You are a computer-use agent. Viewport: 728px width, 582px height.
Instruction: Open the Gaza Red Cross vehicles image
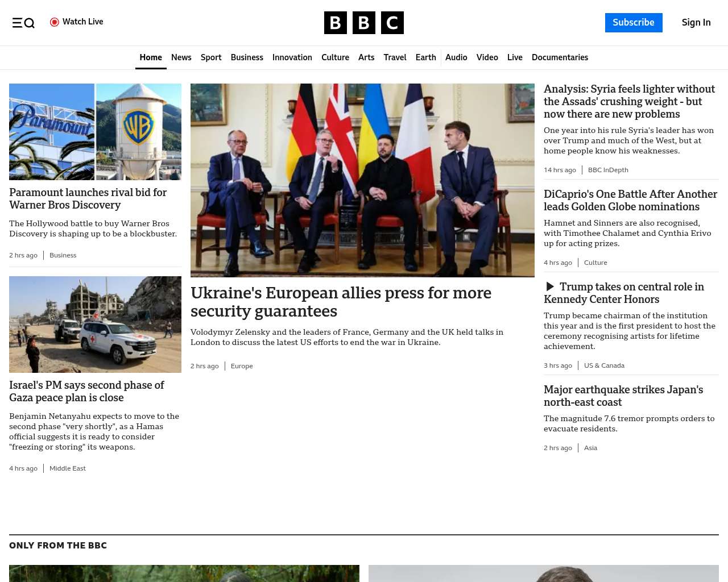click(95, 325)
